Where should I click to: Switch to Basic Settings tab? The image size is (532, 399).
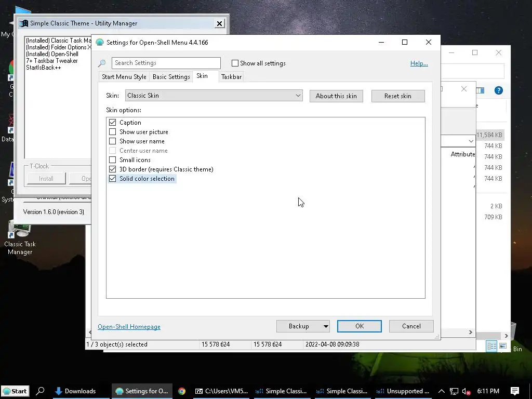pos(171,77)
